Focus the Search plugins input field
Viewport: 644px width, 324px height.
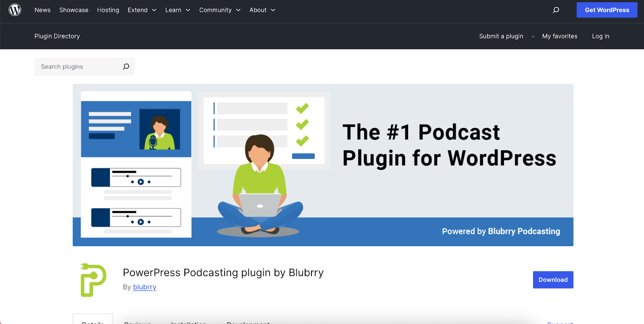[x=78, y=66]
